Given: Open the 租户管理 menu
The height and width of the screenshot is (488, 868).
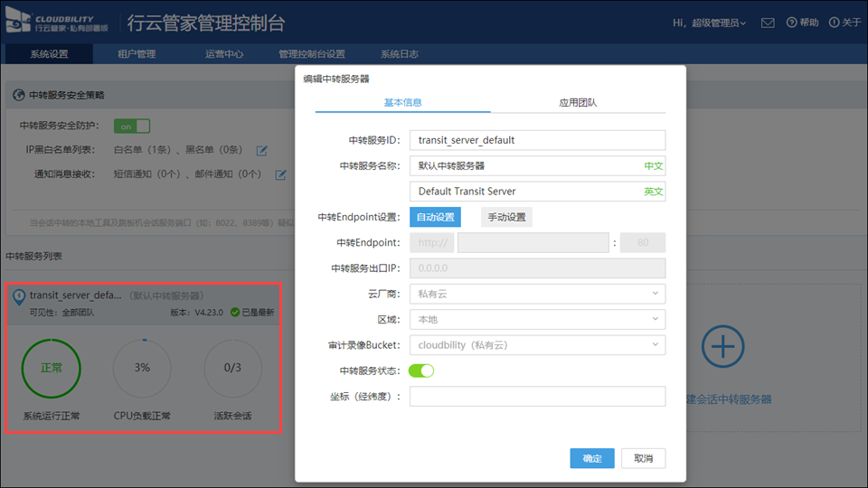Looking at the screenshot, I should click(x=137, y=54).
